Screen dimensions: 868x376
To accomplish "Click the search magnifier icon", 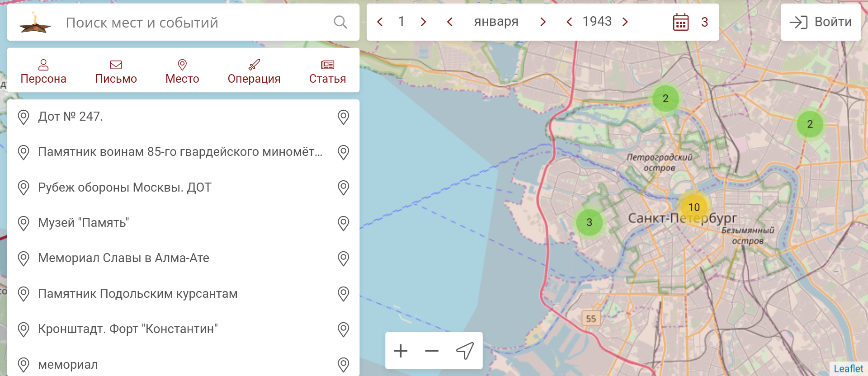I will point(340,22).
